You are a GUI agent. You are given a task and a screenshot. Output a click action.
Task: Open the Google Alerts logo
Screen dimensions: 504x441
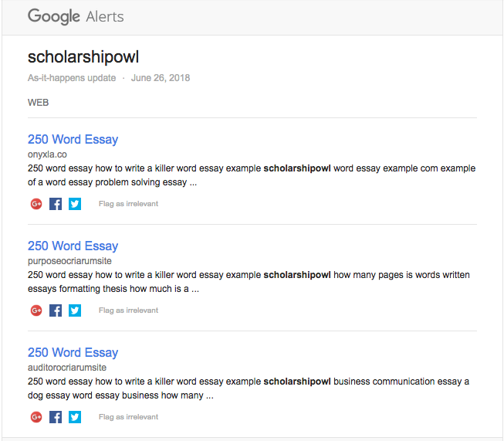point(76,16)
